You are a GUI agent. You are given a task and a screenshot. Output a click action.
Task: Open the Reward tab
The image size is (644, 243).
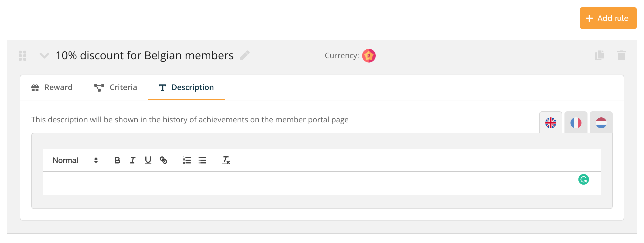52,87
